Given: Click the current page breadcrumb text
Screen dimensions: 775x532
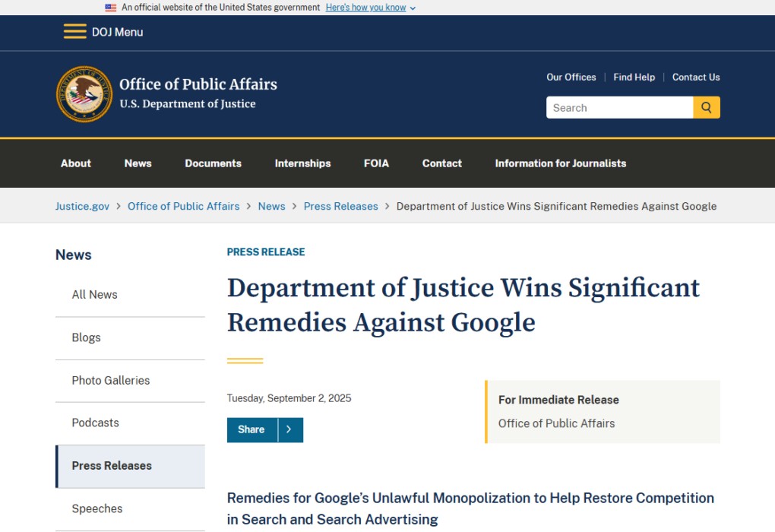Looking at the screenshot, I should [x=556, y=206].
